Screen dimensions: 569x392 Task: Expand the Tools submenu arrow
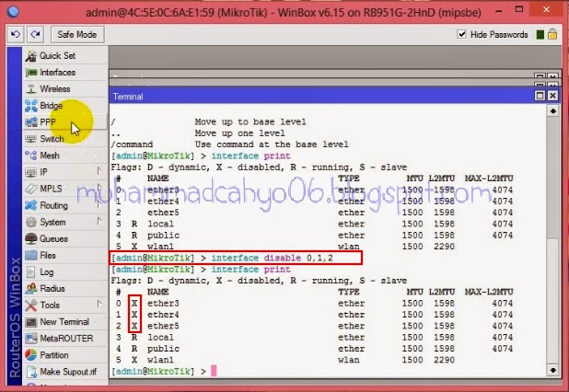[x=99, y=304]
